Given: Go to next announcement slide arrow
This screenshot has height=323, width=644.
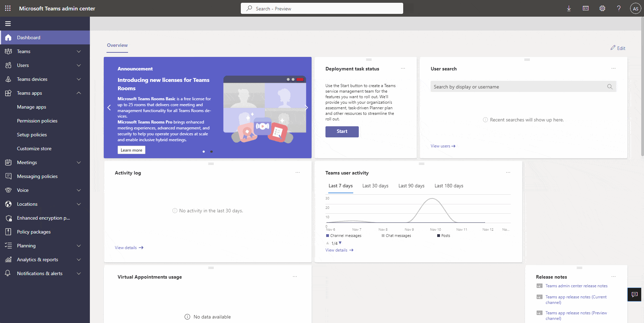Looking at the screenshot, I should click(306, 108).
